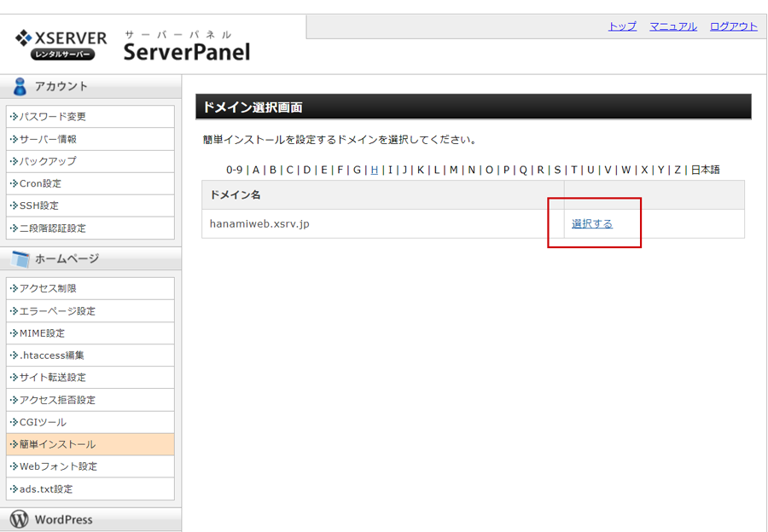Click the ログアウト link
Viewport: 768px width, 532px height.
[x=734, y=26]
